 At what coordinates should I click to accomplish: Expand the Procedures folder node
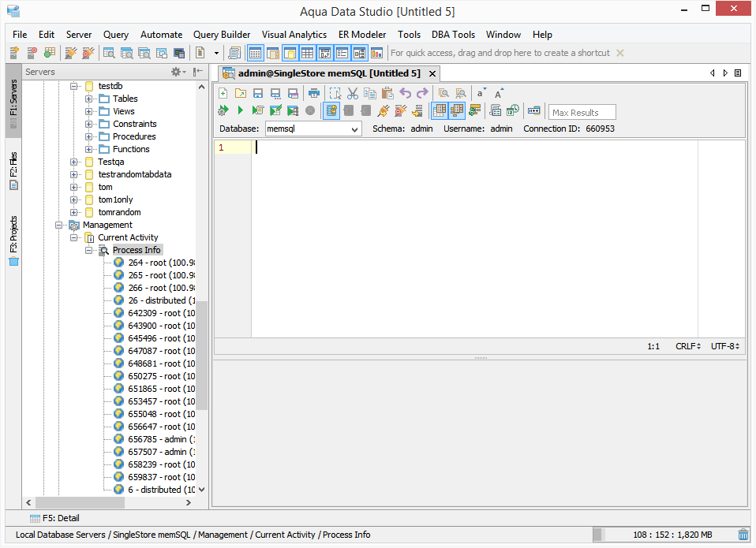click(88, 136)
